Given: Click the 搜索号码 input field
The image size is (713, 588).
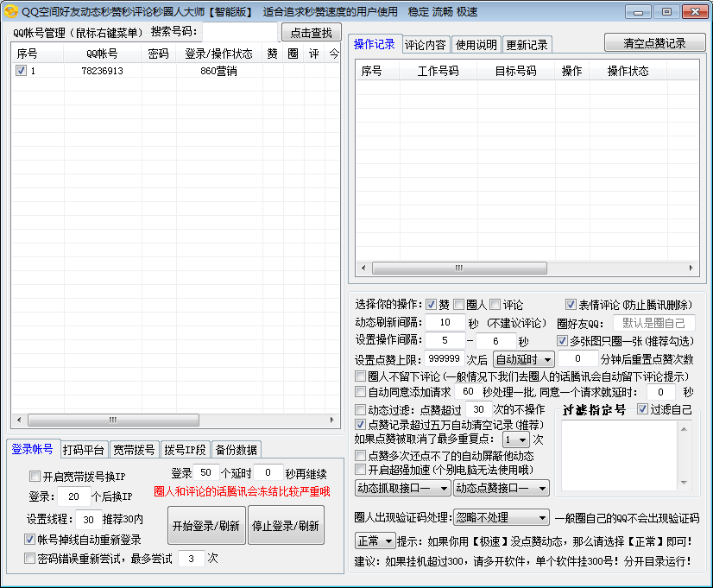Looking at the screenshot, I should (x=240, y=32).
